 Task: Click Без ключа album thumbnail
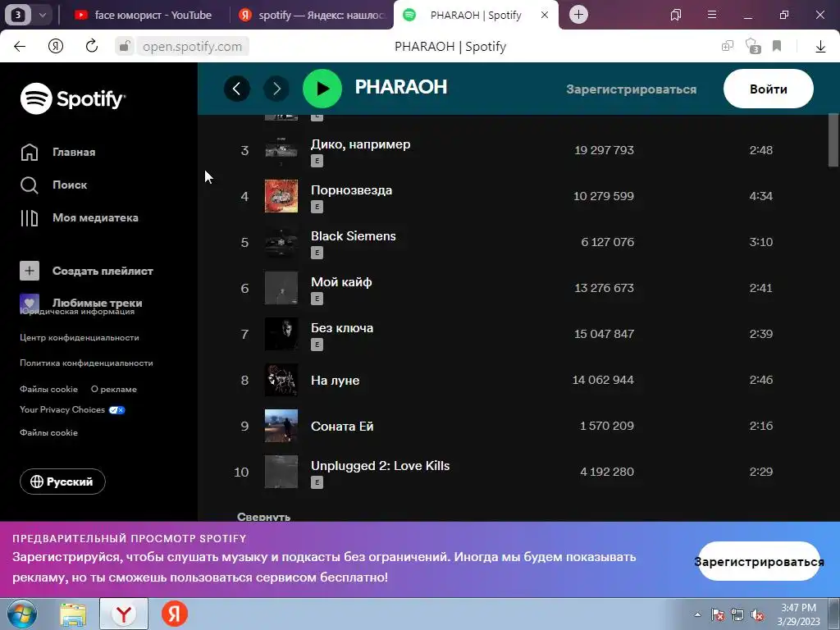click(281, 334)
